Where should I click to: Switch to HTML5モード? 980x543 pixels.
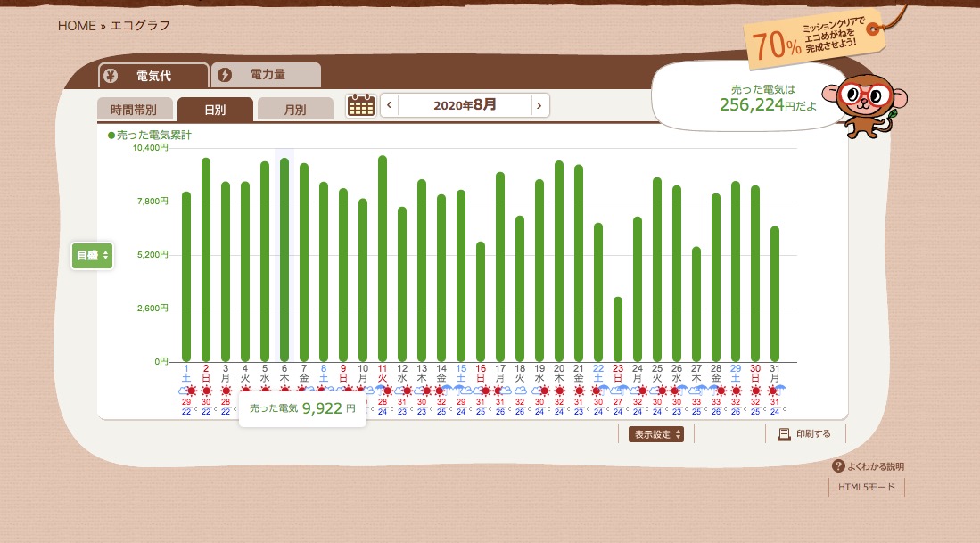pyautogui.click(x=866, y=487)
